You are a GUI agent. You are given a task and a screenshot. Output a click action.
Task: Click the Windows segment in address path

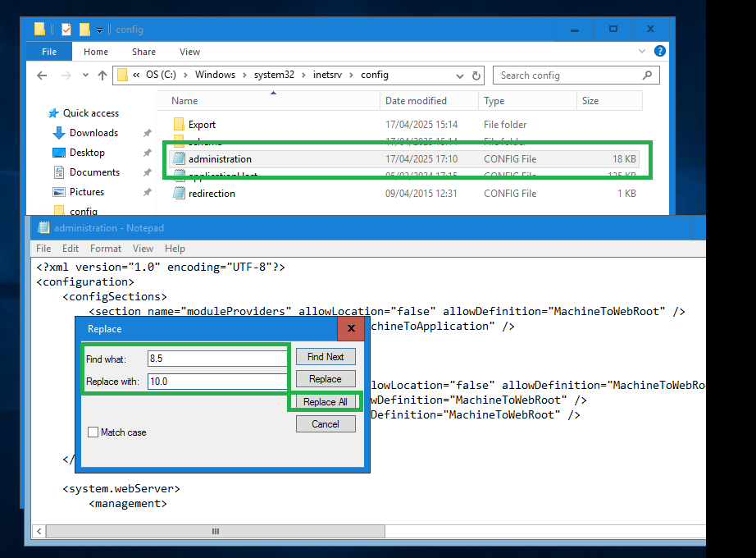pyautogui.click(x=215, y=75)
